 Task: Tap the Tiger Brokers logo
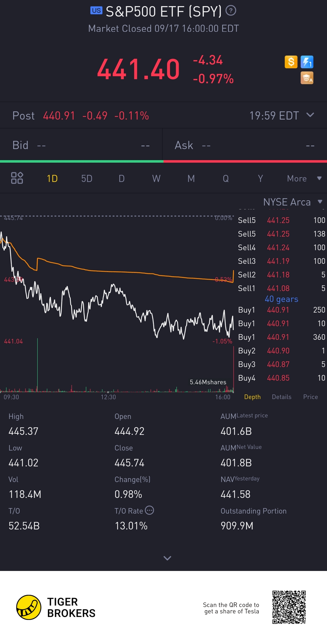56,607
